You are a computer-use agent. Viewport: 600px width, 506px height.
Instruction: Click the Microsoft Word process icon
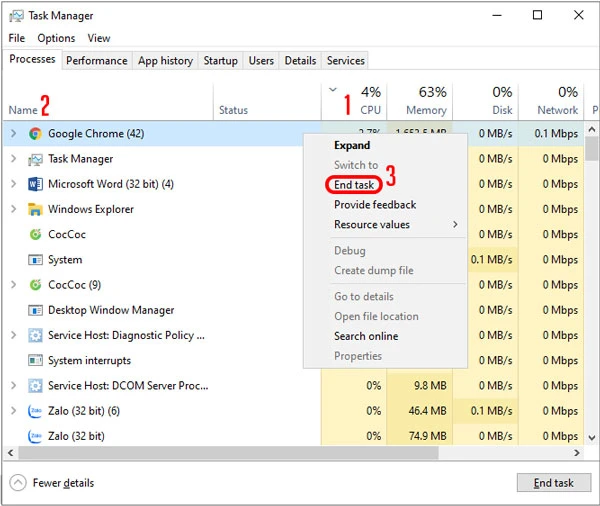coord(35,184)
